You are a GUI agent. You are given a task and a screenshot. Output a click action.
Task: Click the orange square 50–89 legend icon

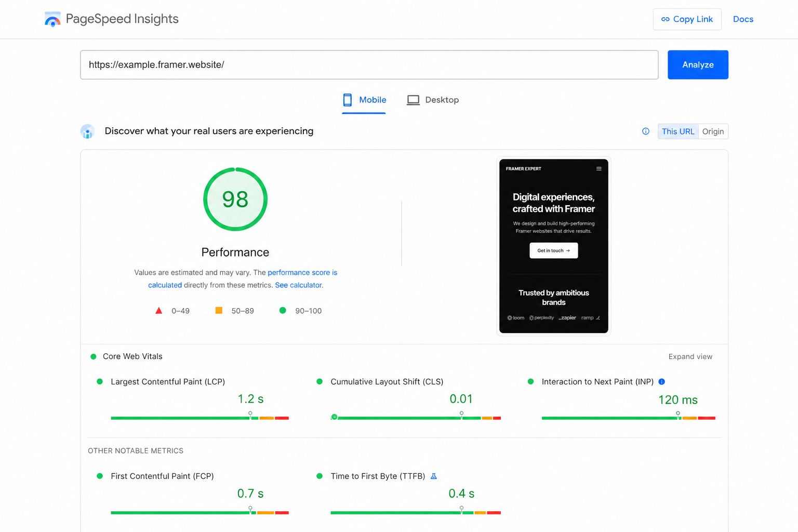[x=219, y=311]
